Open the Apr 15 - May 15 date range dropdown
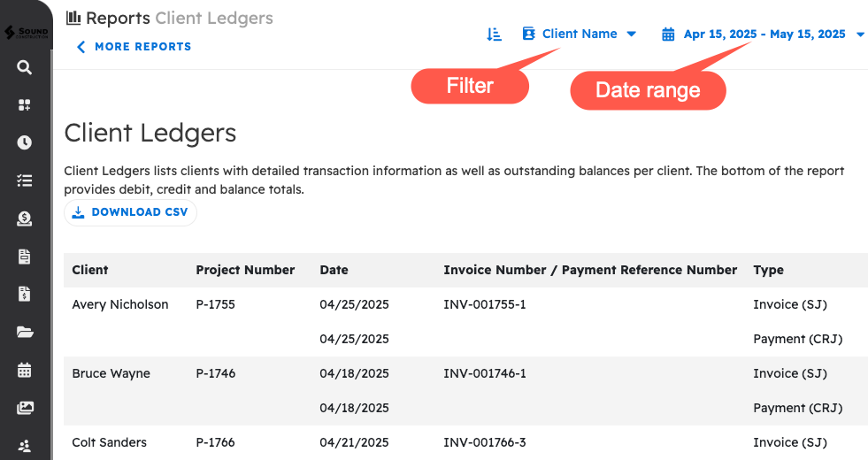This screenshot has height=460, width=868. pos(764,34)
